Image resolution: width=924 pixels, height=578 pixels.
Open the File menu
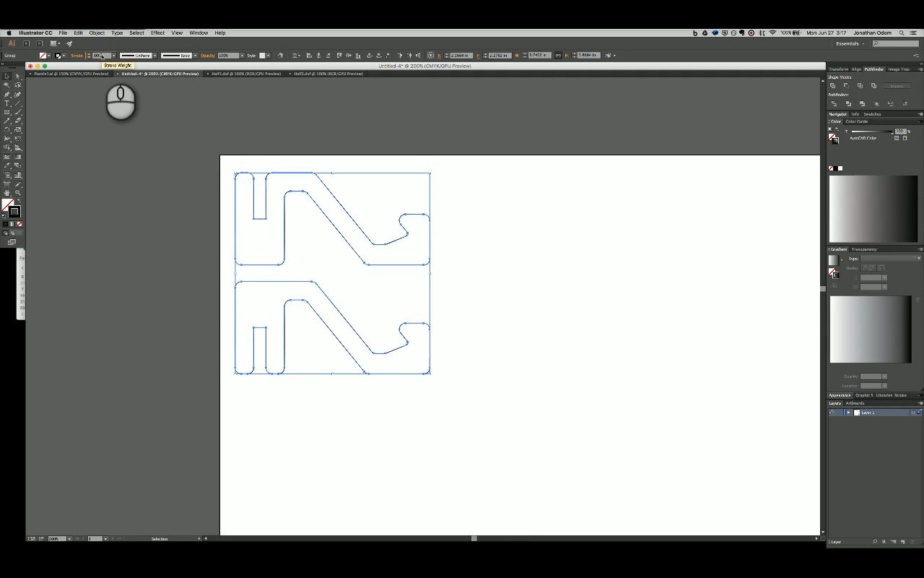pos(63,33)
